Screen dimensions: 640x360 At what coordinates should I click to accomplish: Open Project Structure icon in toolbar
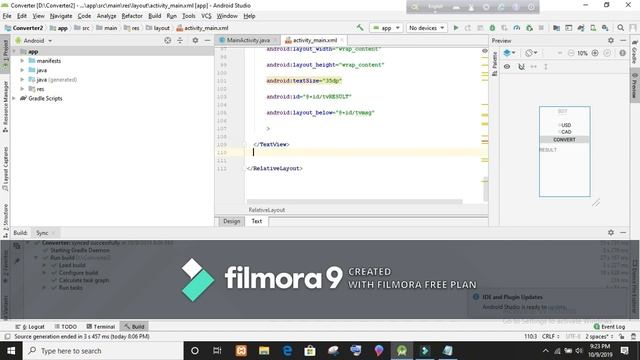(556, 28)
